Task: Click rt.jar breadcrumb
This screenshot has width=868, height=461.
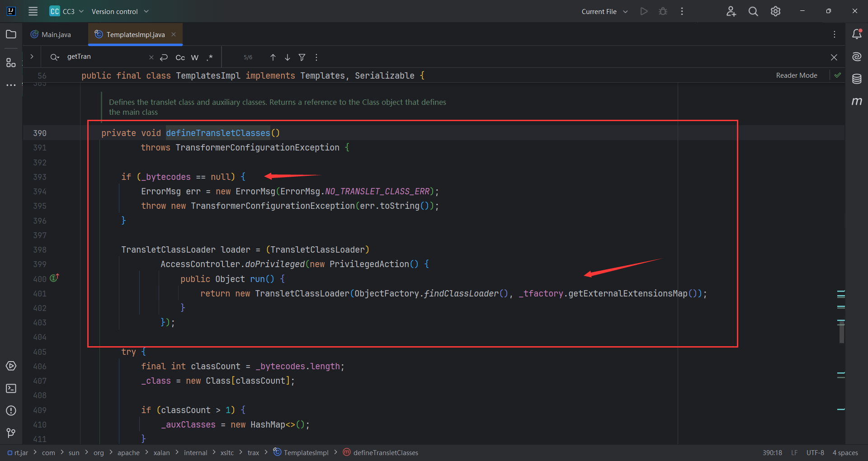Action: point(18,452)
